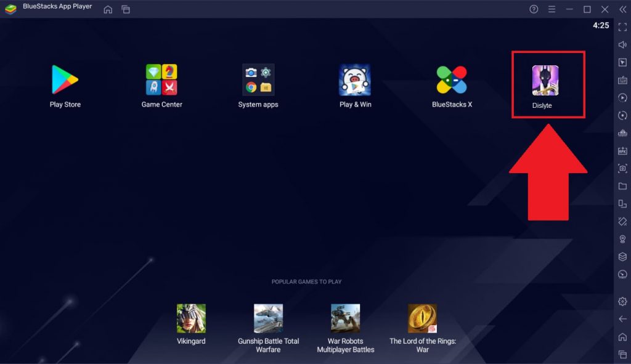Viewport: 631px width, 364px height.
Task: Open keyboard game controls icon
Action: coord(622,80)
